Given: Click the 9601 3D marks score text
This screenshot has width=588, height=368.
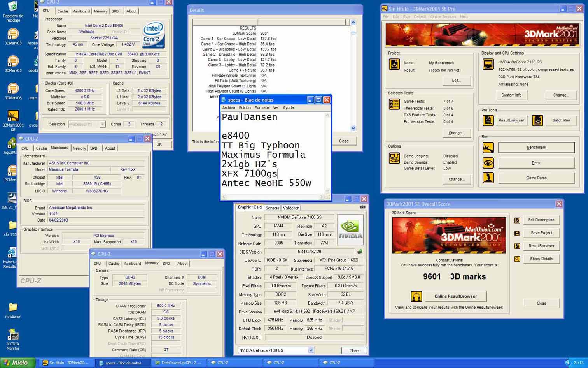Looking at the screenshot, I should [454, 276].
